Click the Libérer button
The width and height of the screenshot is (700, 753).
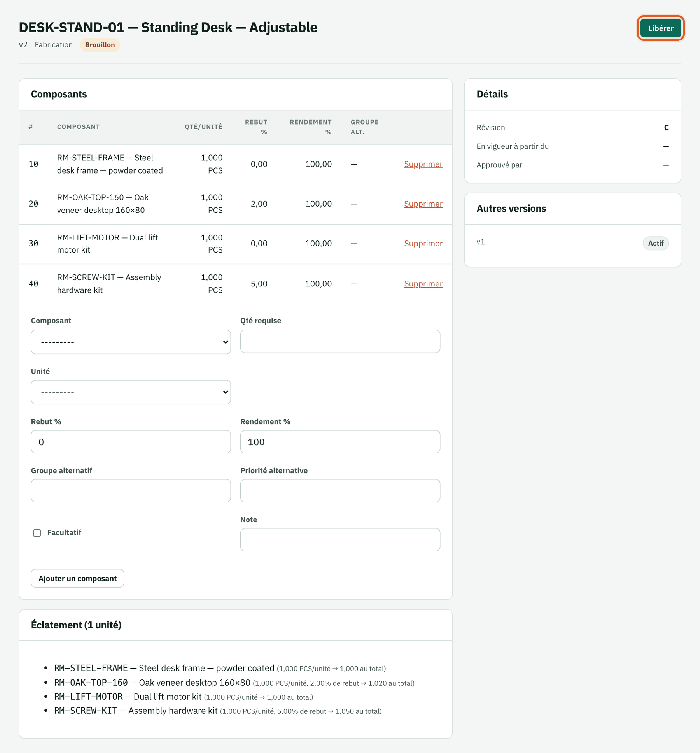pos(660,28)
